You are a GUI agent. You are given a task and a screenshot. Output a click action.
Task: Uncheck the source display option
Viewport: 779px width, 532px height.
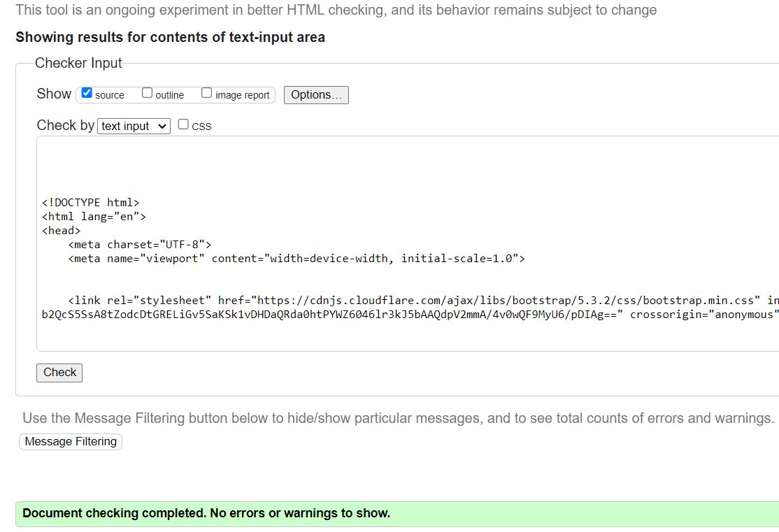point(86,92)
